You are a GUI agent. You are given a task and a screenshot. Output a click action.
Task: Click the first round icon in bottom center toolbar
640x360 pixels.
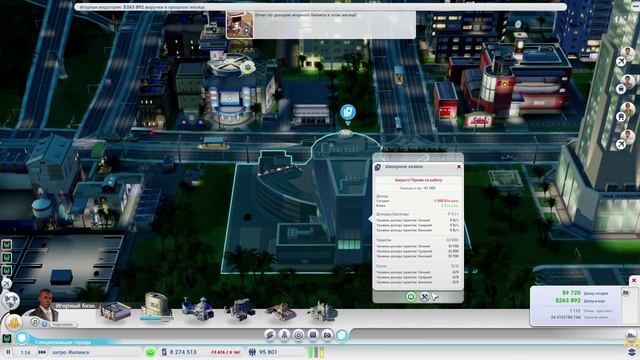tap(270, 335)
